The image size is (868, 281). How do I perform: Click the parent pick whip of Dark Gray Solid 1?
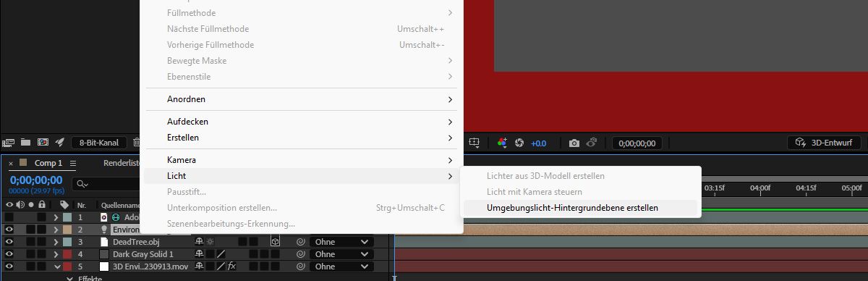pos(300,254)
